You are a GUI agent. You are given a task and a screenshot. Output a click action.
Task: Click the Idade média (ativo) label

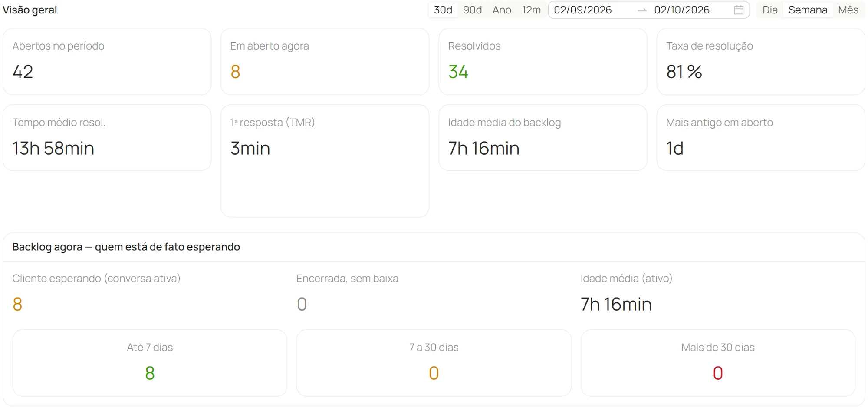pyautogui.click(x=626, y=279)
